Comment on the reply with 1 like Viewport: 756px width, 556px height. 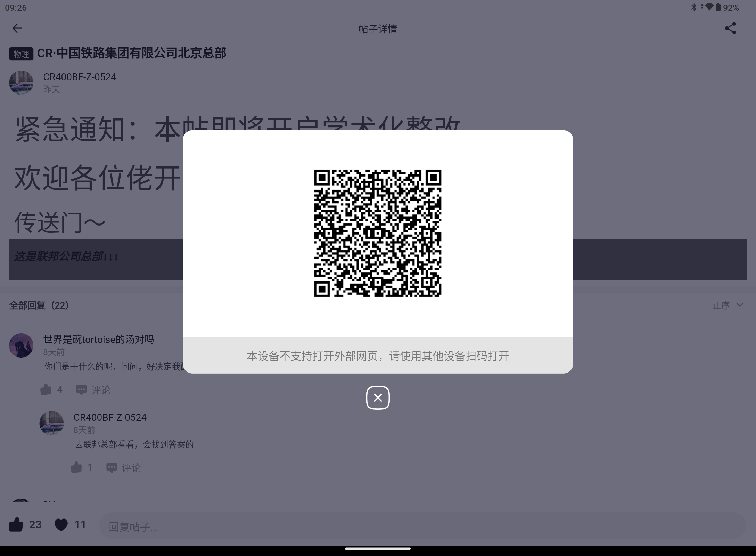pyautogui.click(x=123, y=468)
